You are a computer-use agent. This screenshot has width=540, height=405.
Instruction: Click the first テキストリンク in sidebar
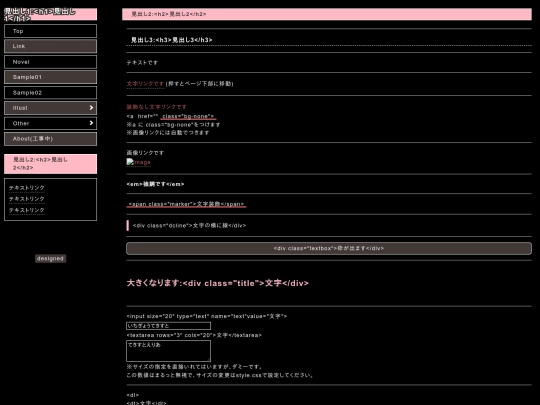27,188
